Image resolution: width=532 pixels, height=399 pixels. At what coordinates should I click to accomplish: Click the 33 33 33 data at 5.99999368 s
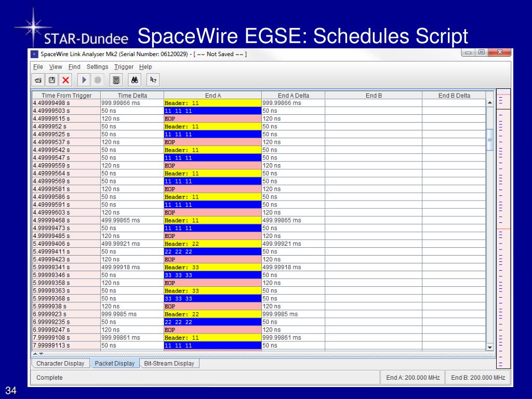(x=212, y=299)
